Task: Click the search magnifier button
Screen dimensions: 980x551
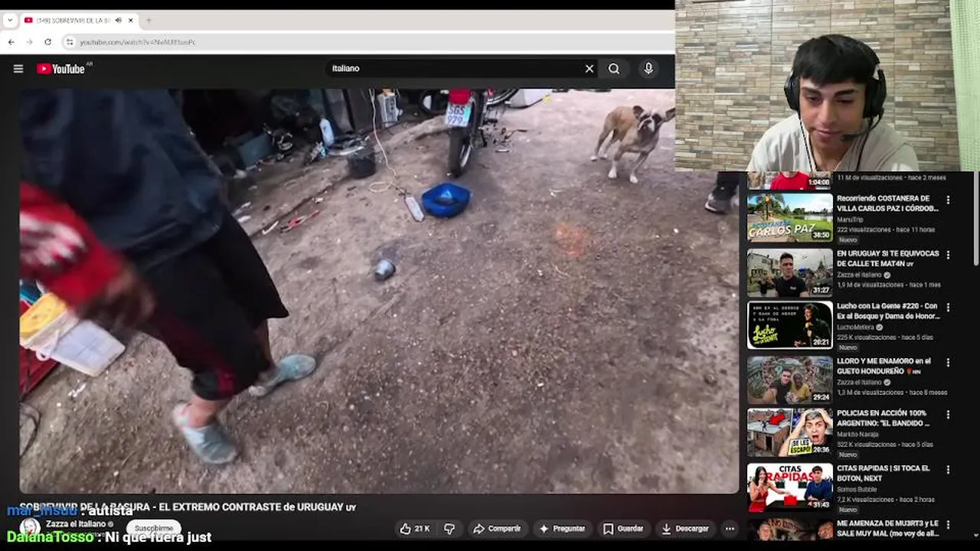Action: (614, 69)
